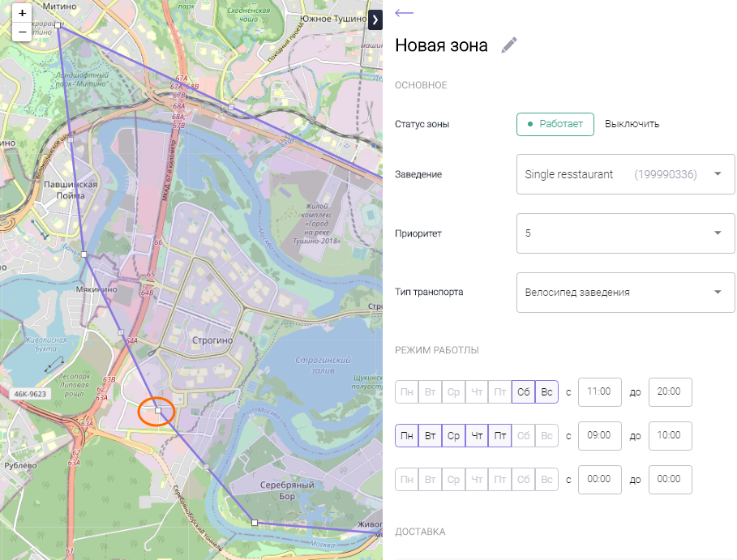Screen dimensions: 737x560
Task: Click the map zoom in plus button
Action: [22, 14]
